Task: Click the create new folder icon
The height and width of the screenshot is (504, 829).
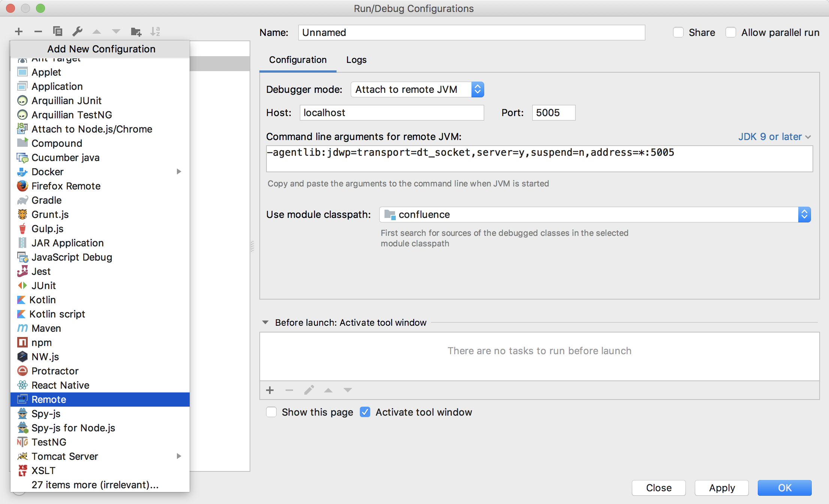Action: 136,31
